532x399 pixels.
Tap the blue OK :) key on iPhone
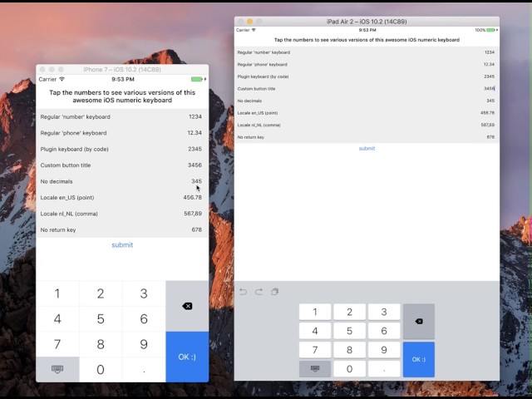187,357
